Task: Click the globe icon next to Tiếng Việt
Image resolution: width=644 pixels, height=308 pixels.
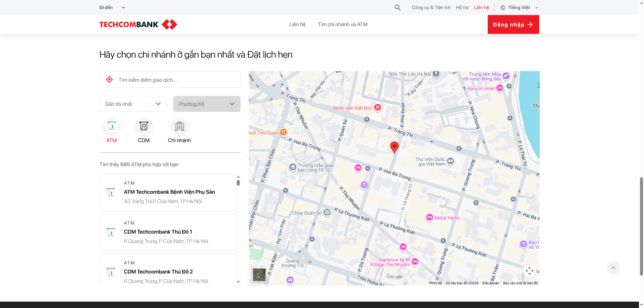Action: (503, 7)
